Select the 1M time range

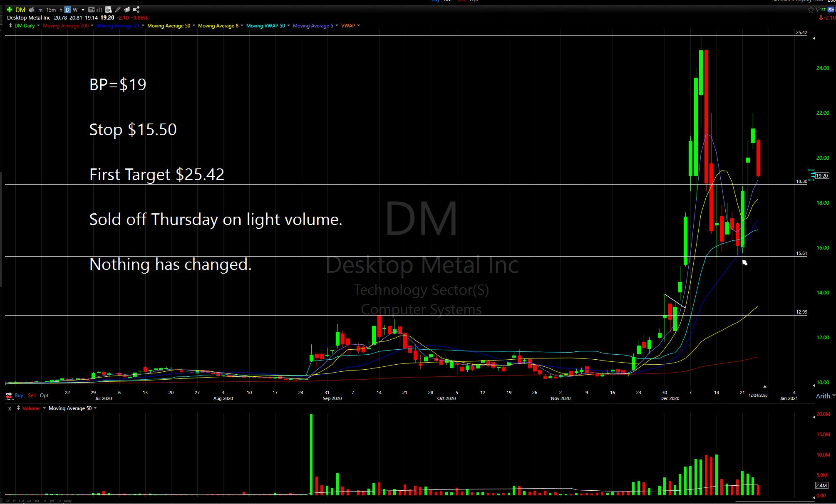coord(44,501)
